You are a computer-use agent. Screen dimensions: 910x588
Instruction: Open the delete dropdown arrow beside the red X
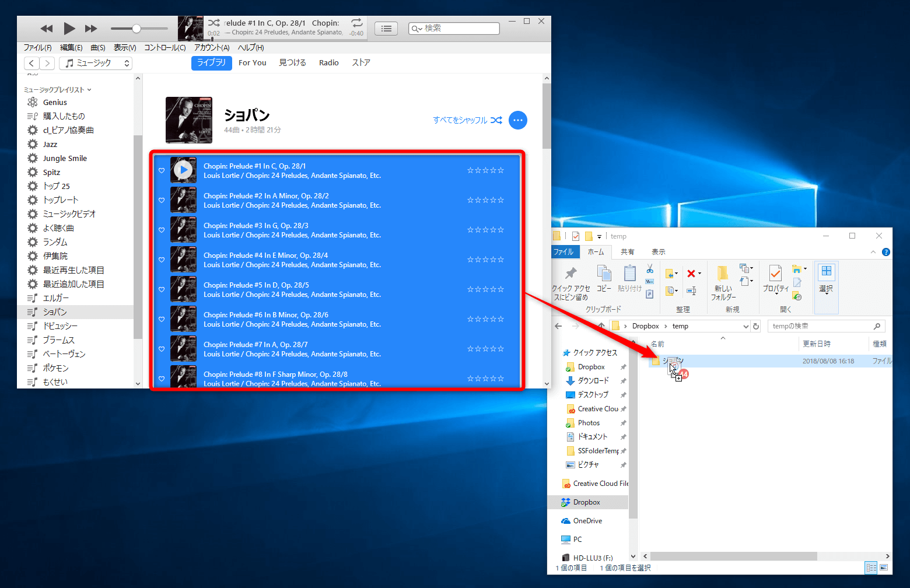700,274
